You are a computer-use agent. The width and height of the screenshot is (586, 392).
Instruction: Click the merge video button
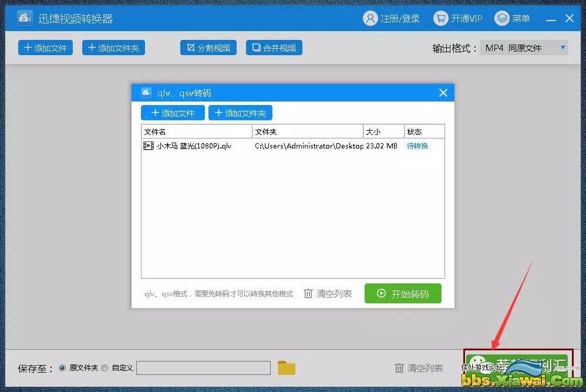pyautogui.click(x=274, y=48)
